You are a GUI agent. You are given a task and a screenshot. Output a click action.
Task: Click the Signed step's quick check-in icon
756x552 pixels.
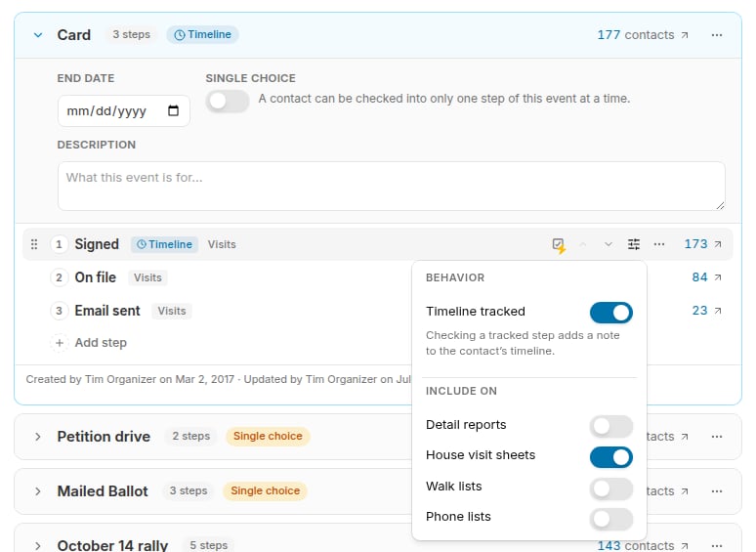pyautogui.click(x=559, y=245)
